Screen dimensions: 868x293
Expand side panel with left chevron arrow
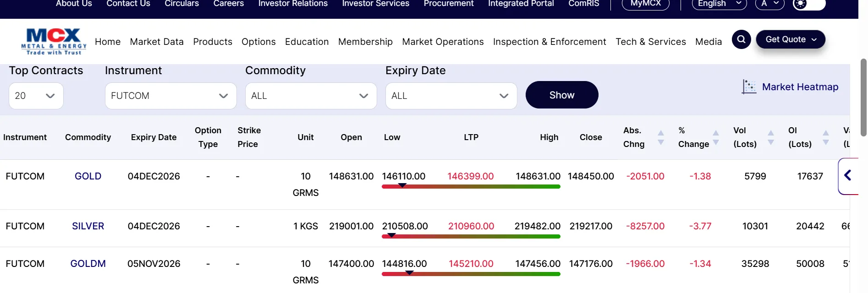pyautogui.click(x=848, y=175)
